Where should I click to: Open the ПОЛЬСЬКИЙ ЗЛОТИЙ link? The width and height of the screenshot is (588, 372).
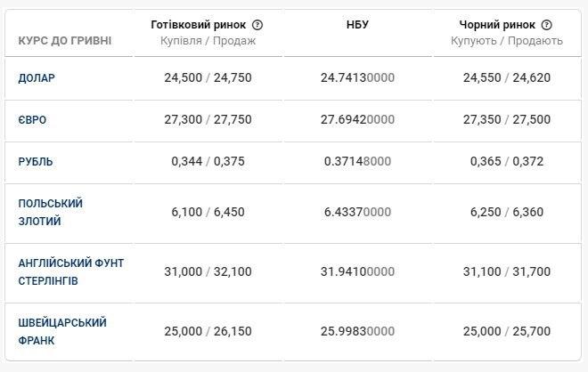[x=51, y=212]
